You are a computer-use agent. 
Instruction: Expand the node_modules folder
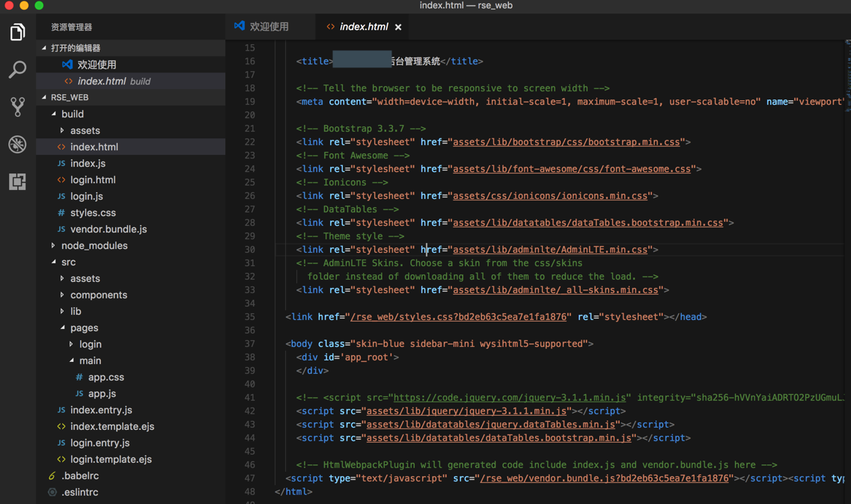click(94, 245)
